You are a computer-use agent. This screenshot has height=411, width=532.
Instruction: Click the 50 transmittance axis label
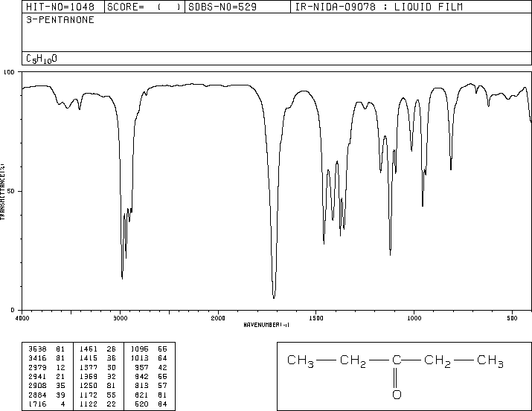[11, 191]
